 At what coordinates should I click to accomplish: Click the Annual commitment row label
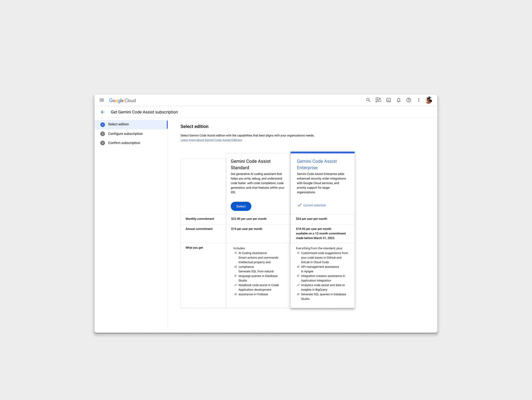coord(199,229)
